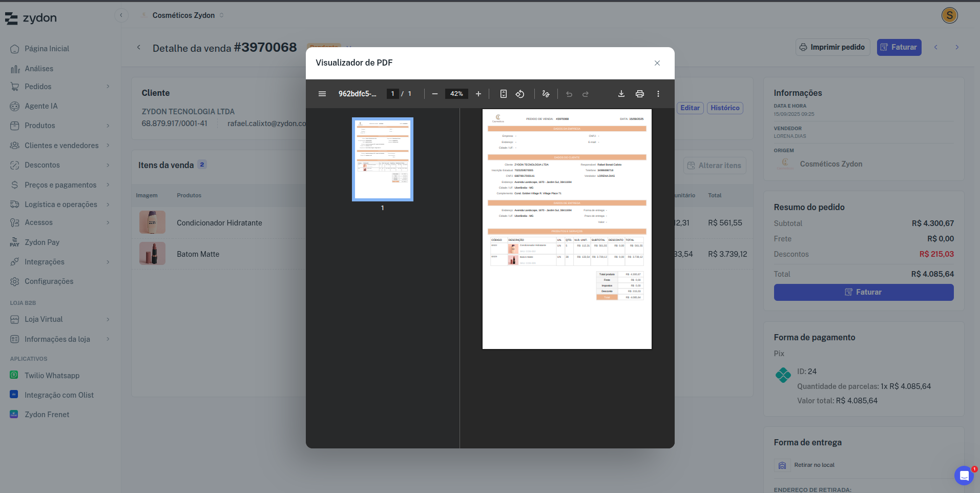Click the Editar client button
The image size is (980, 493).
tap(690, 108)
